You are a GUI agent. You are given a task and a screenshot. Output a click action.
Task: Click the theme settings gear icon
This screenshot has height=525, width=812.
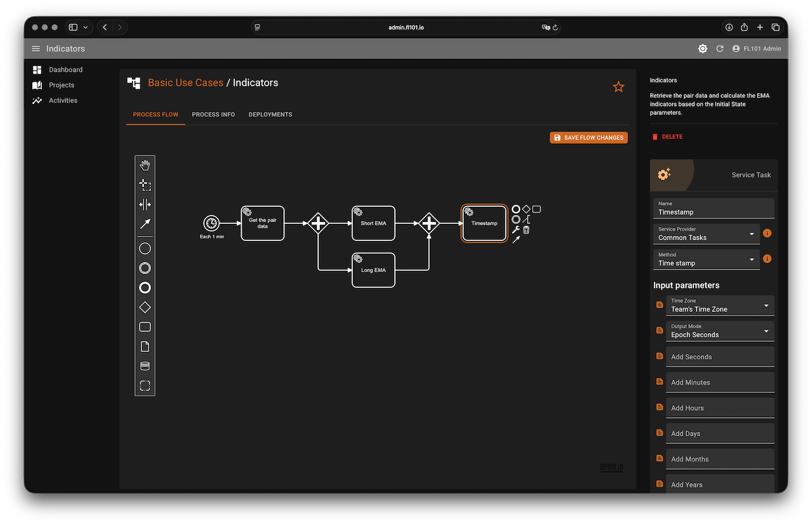[703, 49]
